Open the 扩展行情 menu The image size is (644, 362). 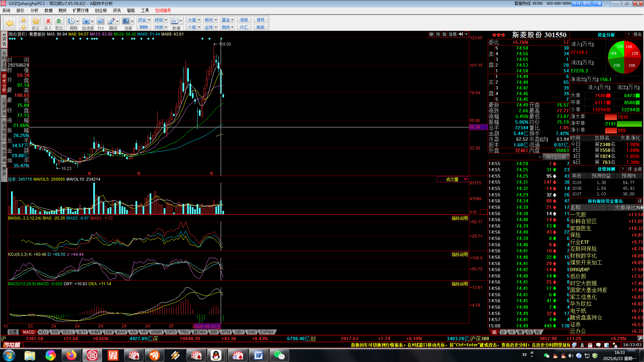[80, 10]
